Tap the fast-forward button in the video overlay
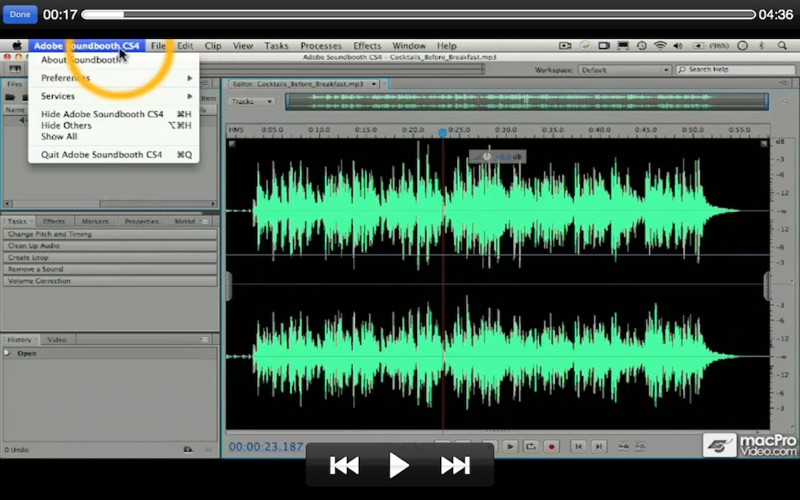 [455, 465]
